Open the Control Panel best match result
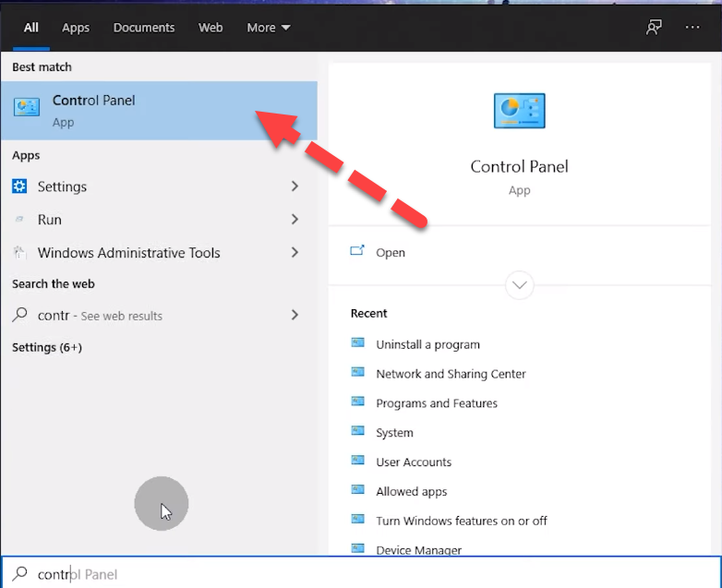The image size is (722, 588). pyautogui.click(x=159, y=111)
